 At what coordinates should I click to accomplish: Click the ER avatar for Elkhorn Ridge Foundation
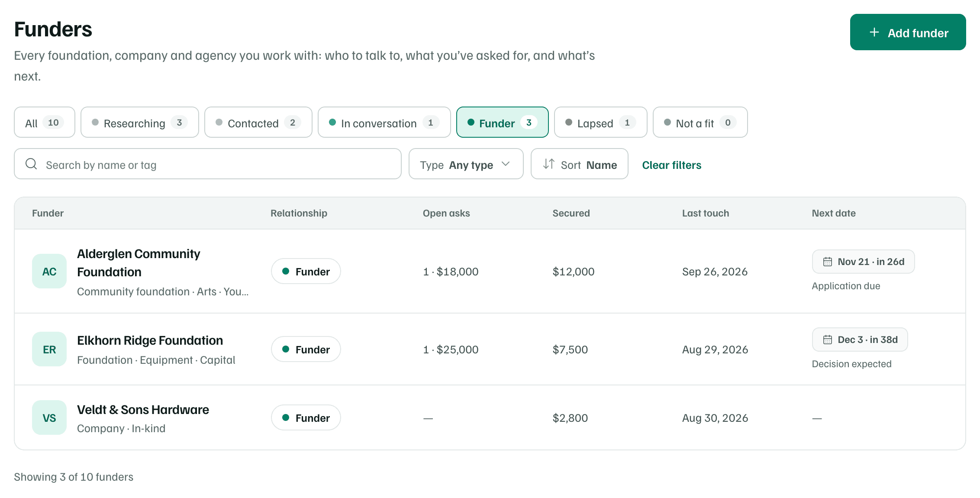(49, 349)
